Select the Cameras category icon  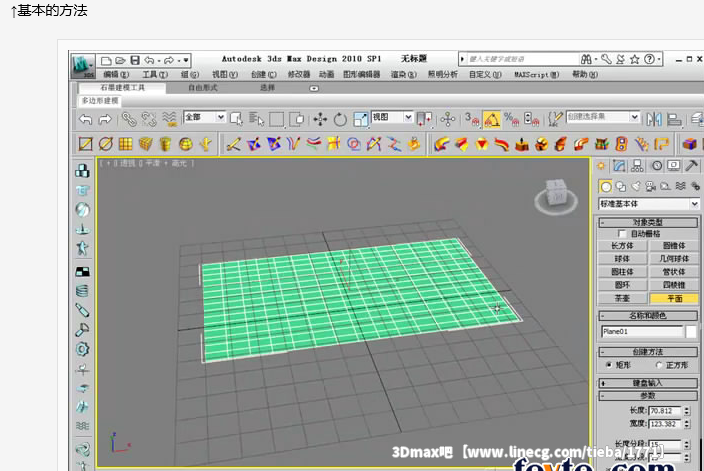click(x=651, y=186)
